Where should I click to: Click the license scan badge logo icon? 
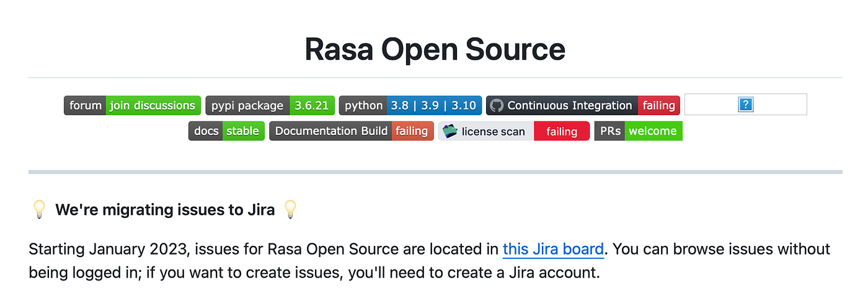[x=450, y=131]
